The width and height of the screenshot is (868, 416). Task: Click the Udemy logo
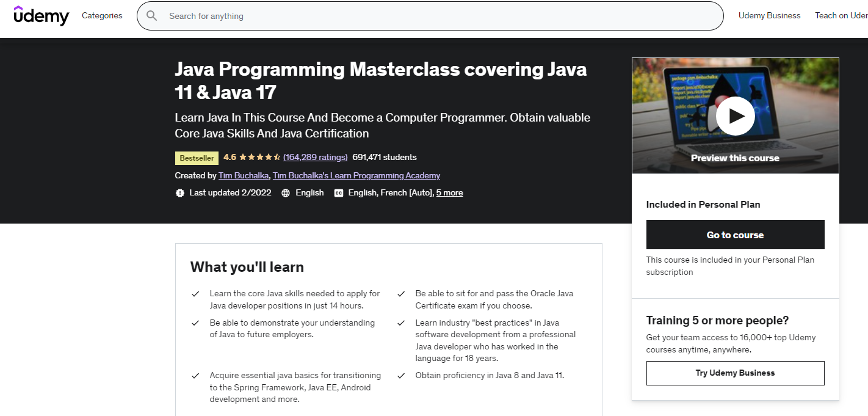[42, 15]
